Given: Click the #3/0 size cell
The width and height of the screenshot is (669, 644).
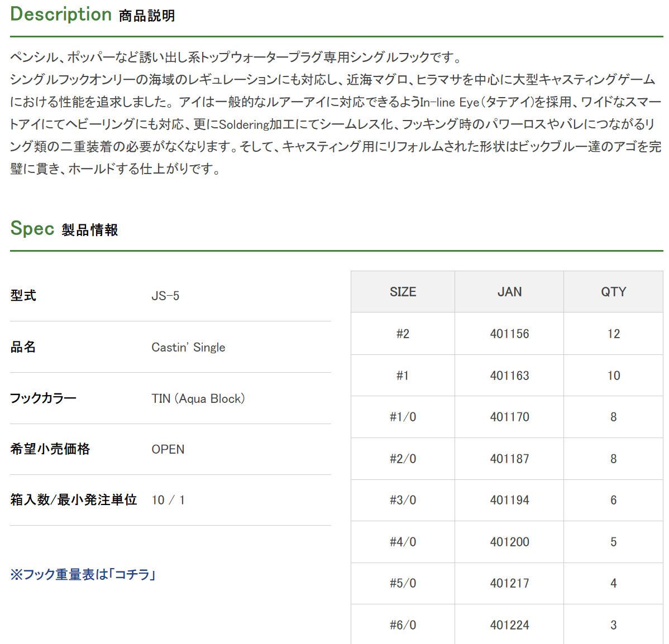Looking at the screenshot, I should click(403, 500).
